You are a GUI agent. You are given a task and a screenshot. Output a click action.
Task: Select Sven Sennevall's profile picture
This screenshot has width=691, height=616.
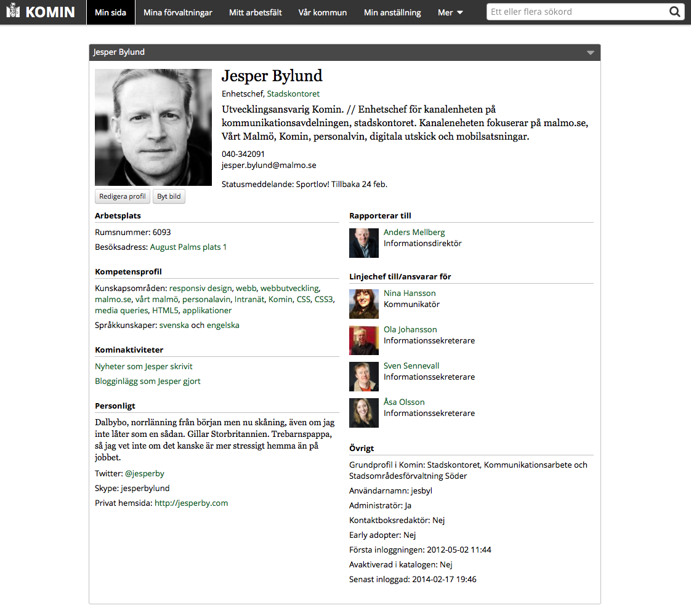364,377
